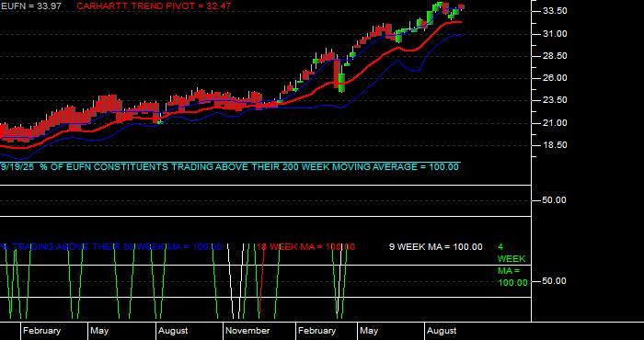Select the 18 week MA = 100.00 label
Screen dimensions: 644x340
pos(305,247)
